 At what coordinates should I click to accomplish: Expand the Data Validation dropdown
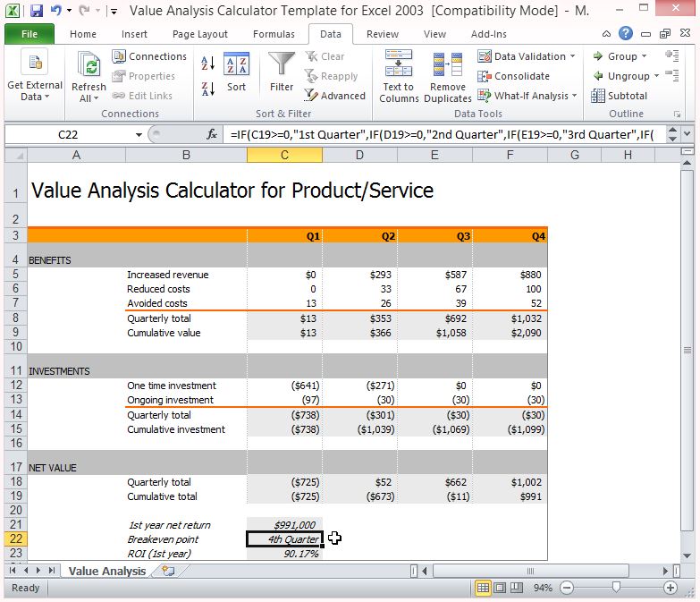tap(572, 56)
